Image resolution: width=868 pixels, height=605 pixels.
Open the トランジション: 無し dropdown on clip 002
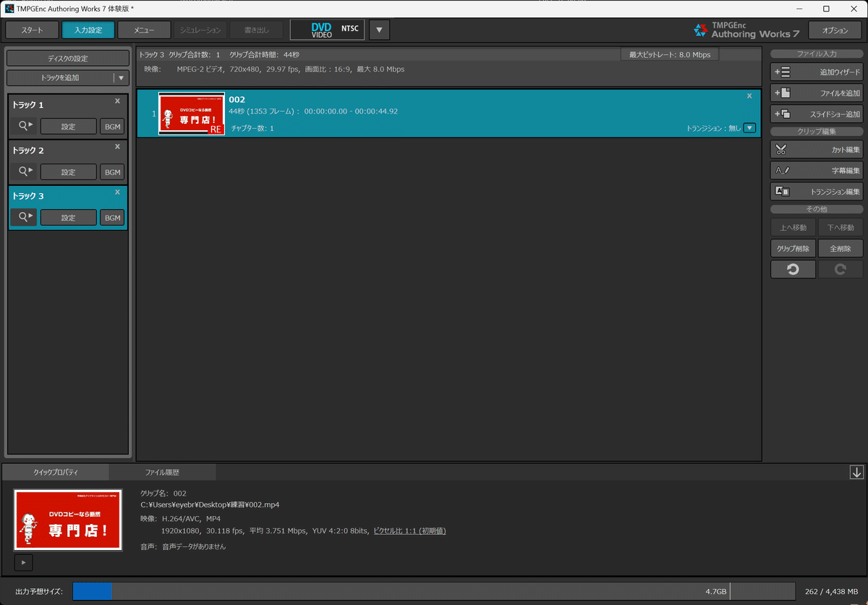pos(750,127)
